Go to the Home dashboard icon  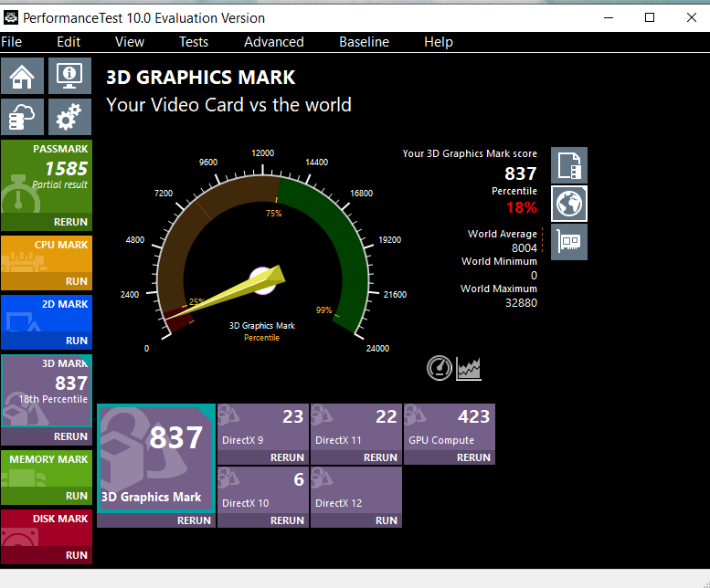click(x=22, y=76)
